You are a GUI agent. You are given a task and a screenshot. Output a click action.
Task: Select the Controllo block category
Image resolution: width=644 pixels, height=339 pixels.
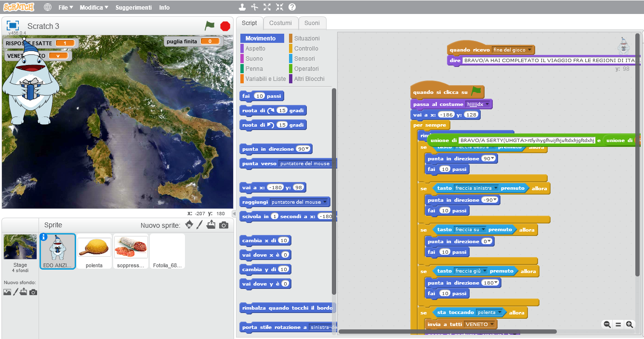(306, 49)
